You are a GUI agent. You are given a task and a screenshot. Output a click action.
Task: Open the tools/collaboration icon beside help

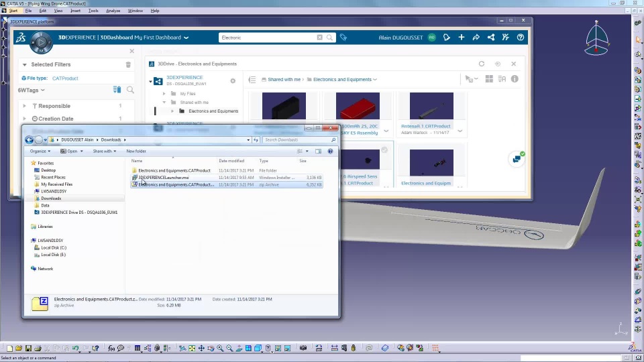[x=506, y=38]
